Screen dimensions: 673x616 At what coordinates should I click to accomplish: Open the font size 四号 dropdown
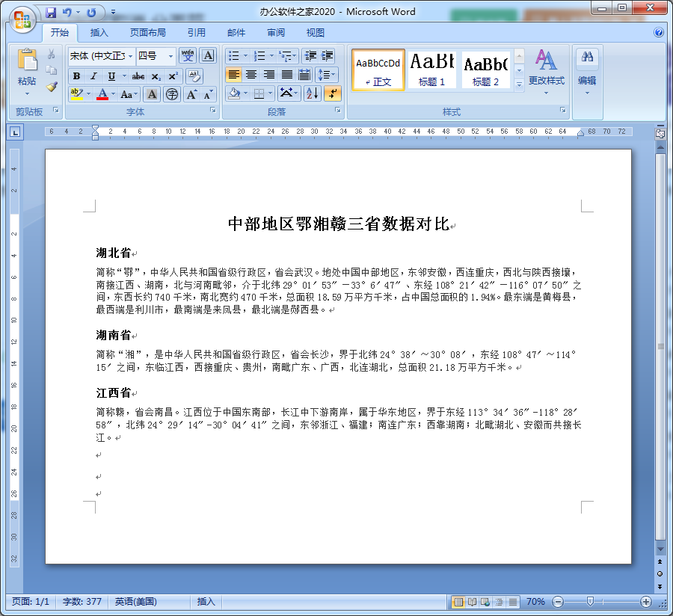(x=170, y=56)
